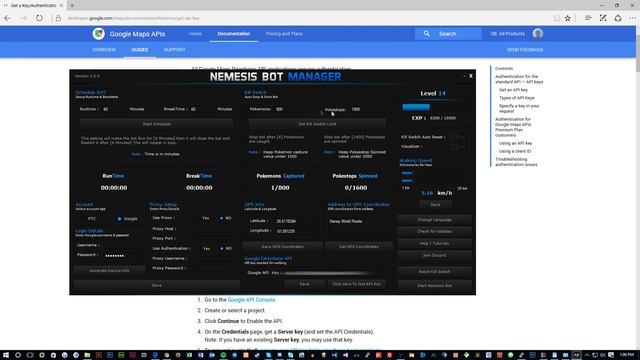Image resolution: width=640 pixels, height=360 pixels.
Task: Click the Click Here To Get API Key button
Action: click(x=356, y=284)
